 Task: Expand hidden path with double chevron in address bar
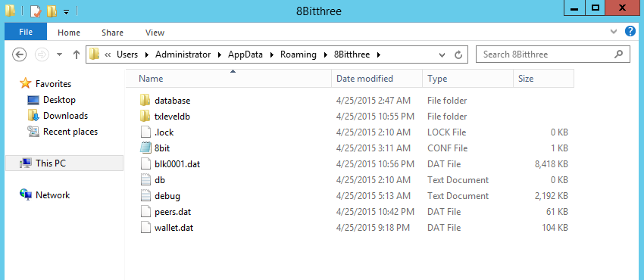tap(108, 54)
